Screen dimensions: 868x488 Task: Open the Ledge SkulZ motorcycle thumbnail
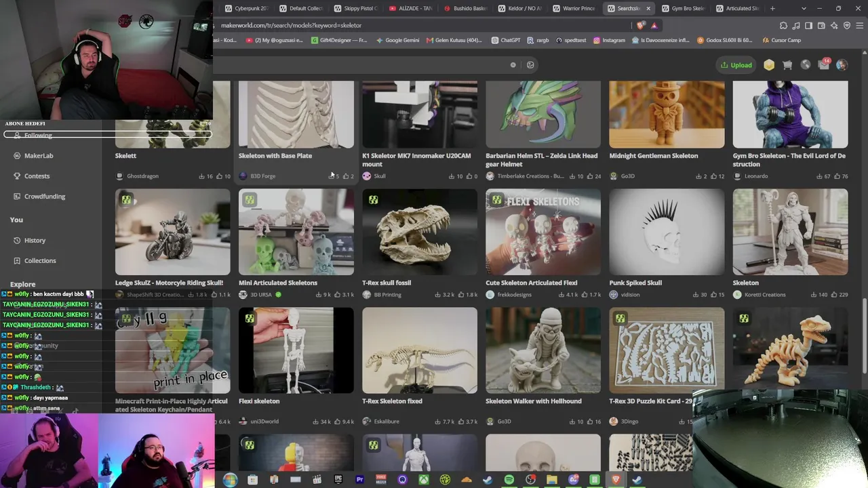(173, 232)
